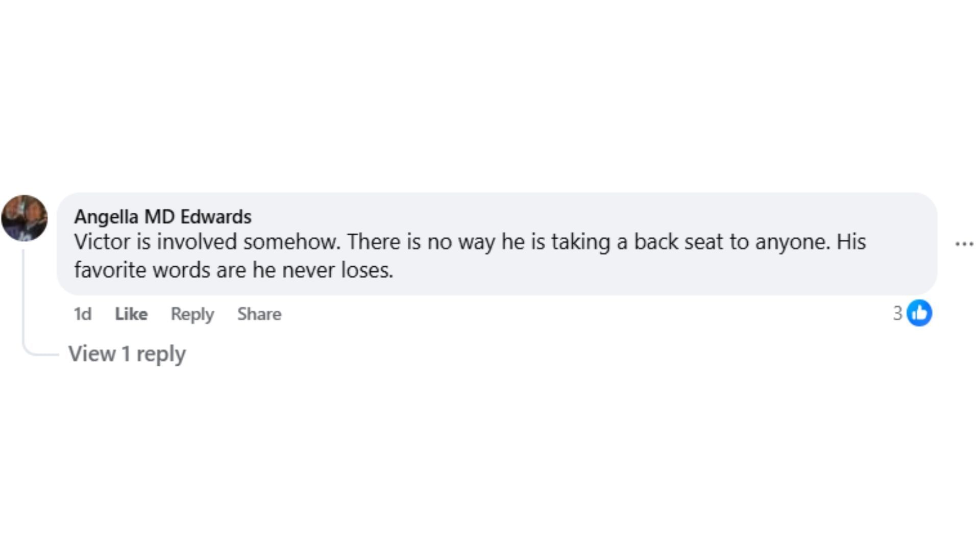Viewport: 980px width, 551px height.
Task: Click the word Victor in the comment
Action: [102, 242]
